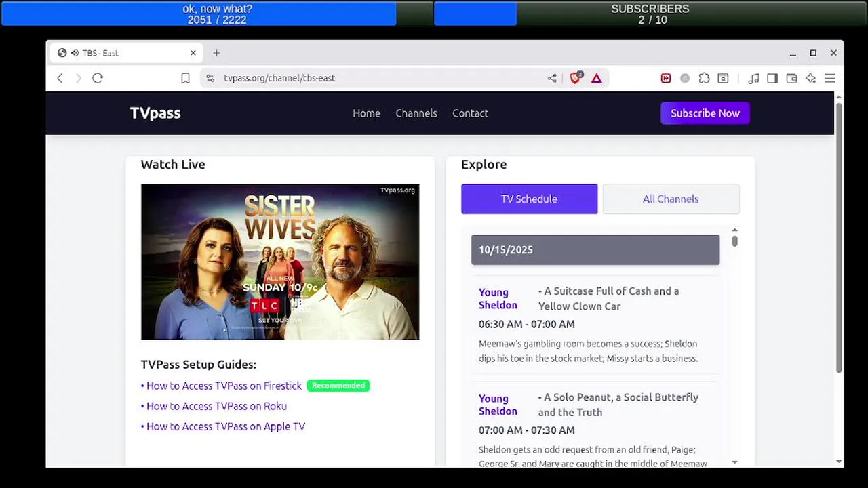Open the browser hamburger main menu
Screen dimensions: 868x488
point(830,79)
